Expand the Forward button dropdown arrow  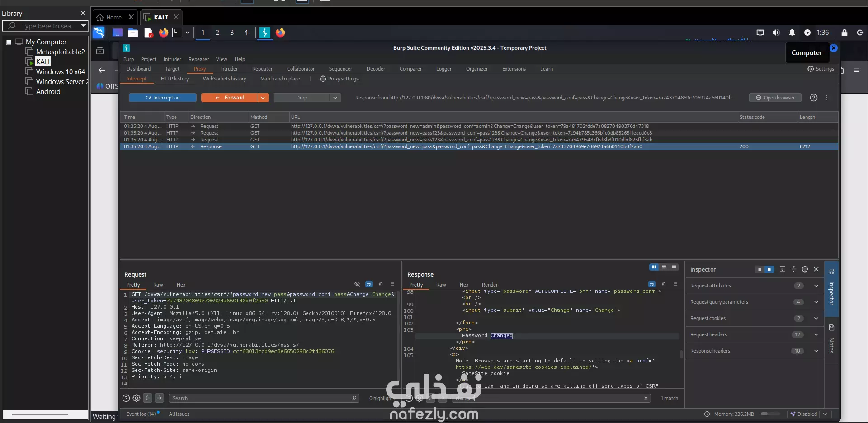[x=263, y=98]
